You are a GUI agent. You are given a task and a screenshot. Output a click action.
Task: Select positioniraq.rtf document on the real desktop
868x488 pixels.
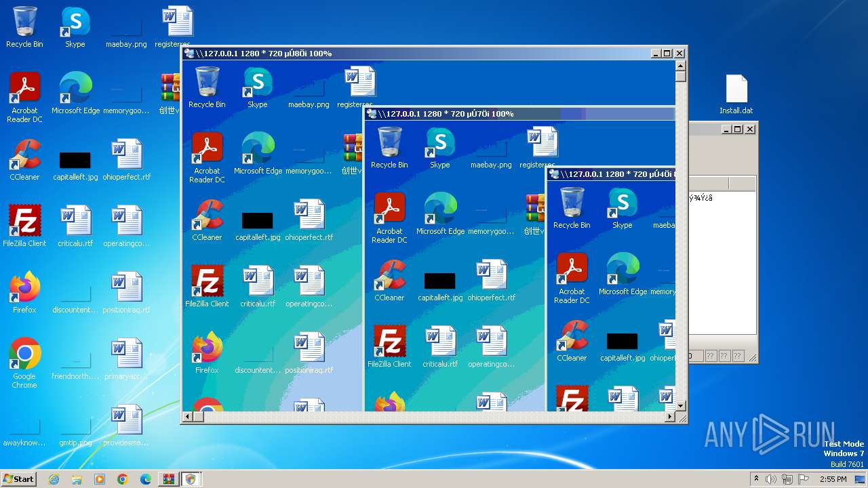pos(127,293)
